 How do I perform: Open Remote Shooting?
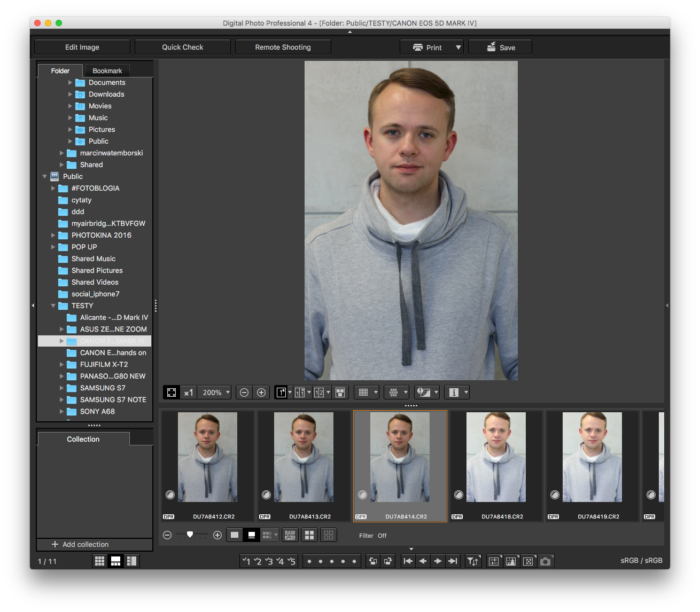[x=283, y=47]
